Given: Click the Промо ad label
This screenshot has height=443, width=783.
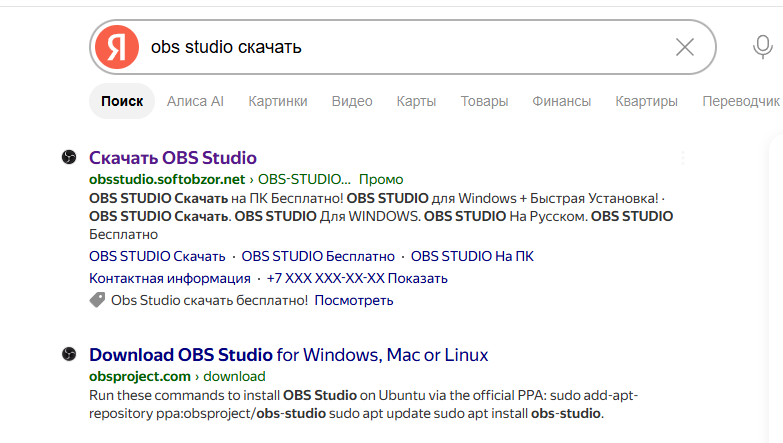Looking at the screenshot, I should (x=381, y=179).
